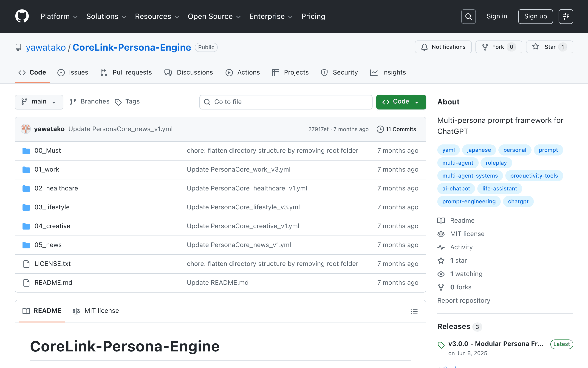Open the search magnifier button

click(x=468, y=16)
